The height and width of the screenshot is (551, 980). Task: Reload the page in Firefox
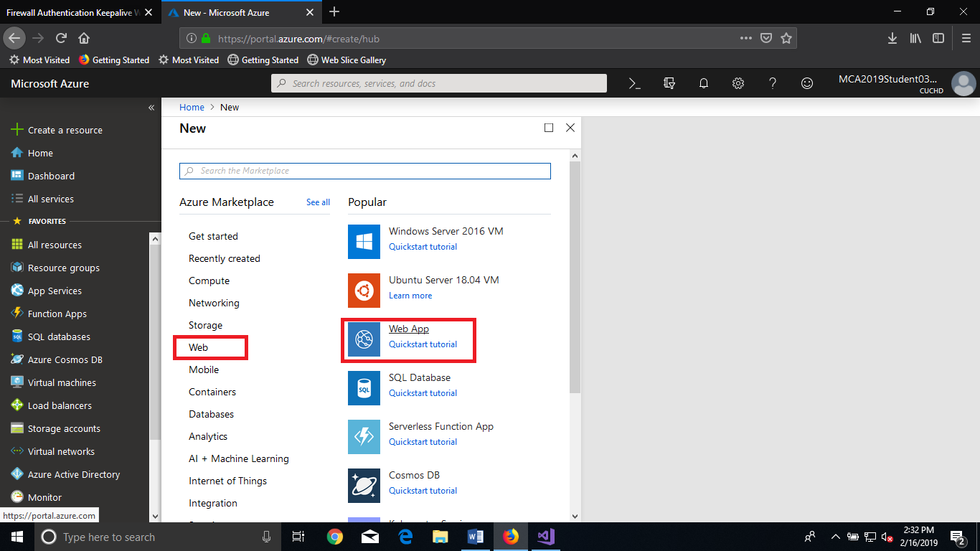click(62, 38)
